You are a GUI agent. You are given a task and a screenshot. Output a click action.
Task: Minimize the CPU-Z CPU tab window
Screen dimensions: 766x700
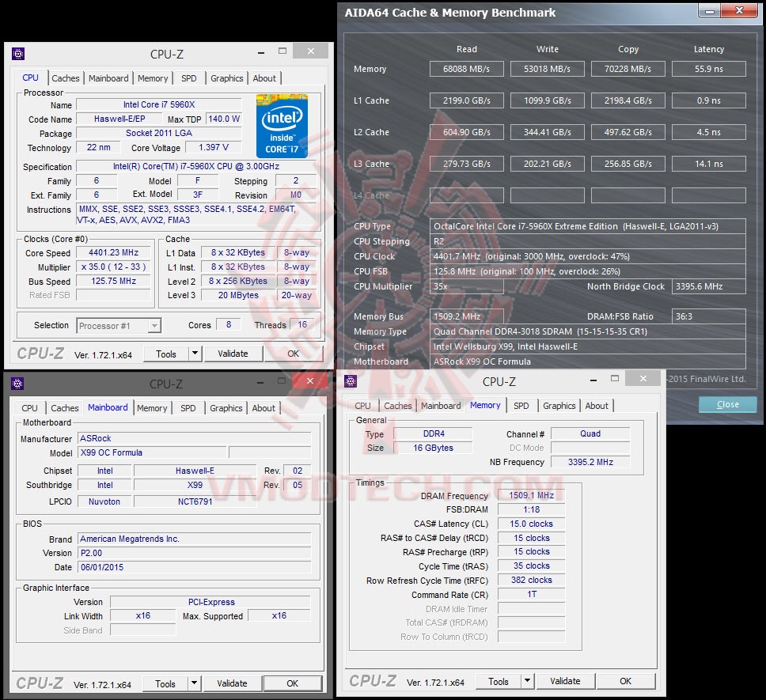pyautogui.click(x=261, y=51)
